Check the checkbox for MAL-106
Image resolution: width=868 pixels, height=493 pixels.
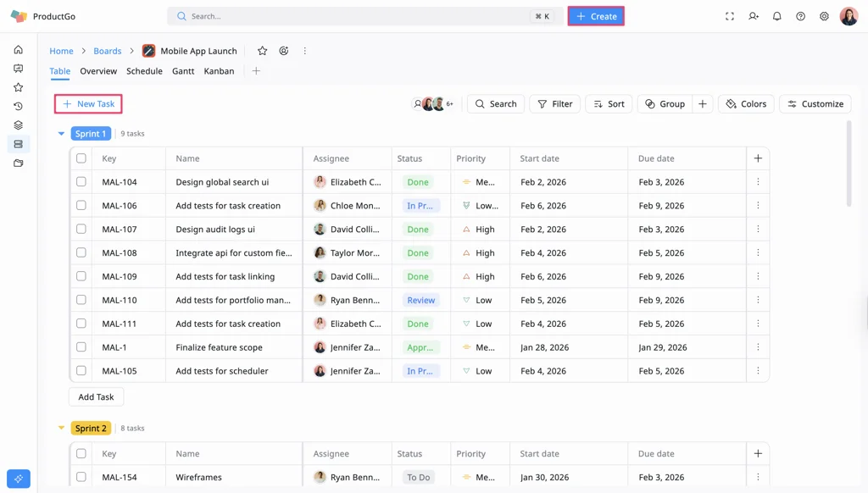81,206
